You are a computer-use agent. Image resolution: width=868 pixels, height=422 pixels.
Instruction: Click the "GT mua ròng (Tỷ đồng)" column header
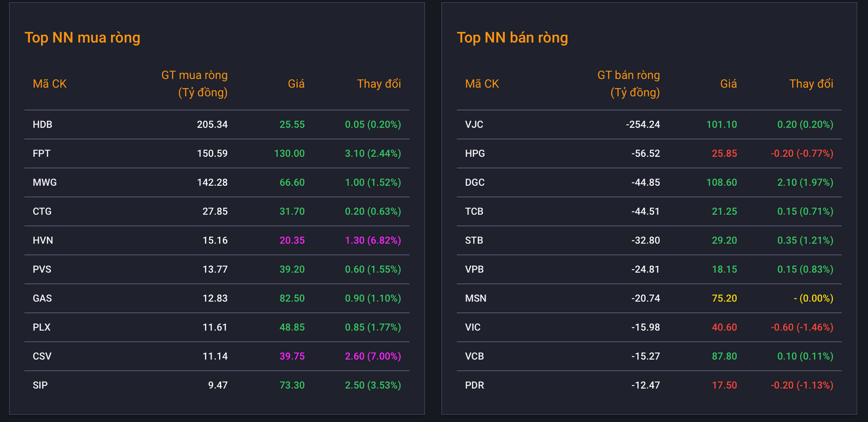[x=194, y=84]
